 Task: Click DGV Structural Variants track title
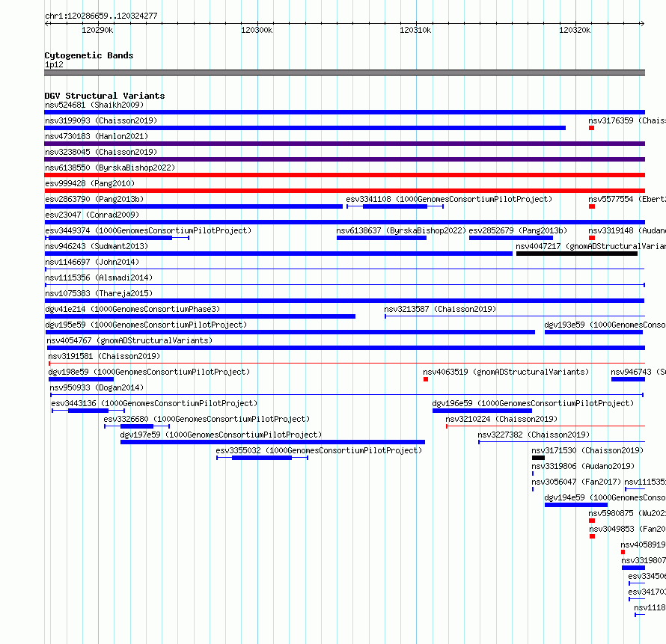pyautogui.click(x=105, y=96)
